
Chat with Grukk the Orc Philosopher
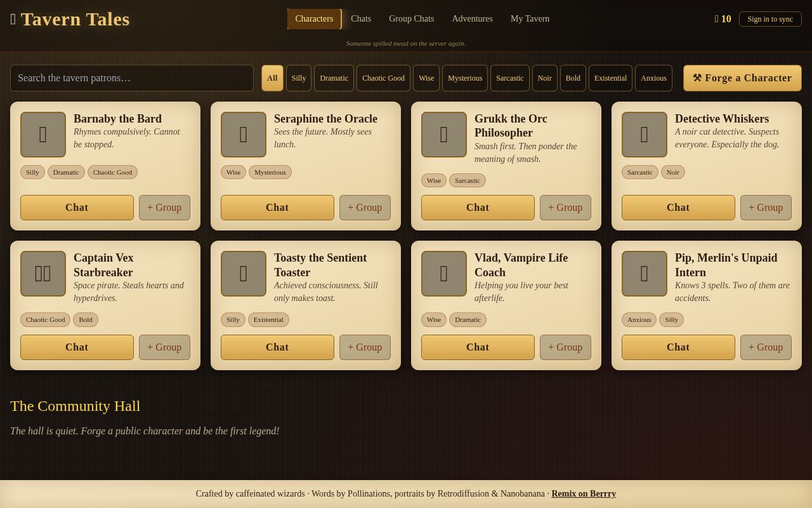coord(478,208)
